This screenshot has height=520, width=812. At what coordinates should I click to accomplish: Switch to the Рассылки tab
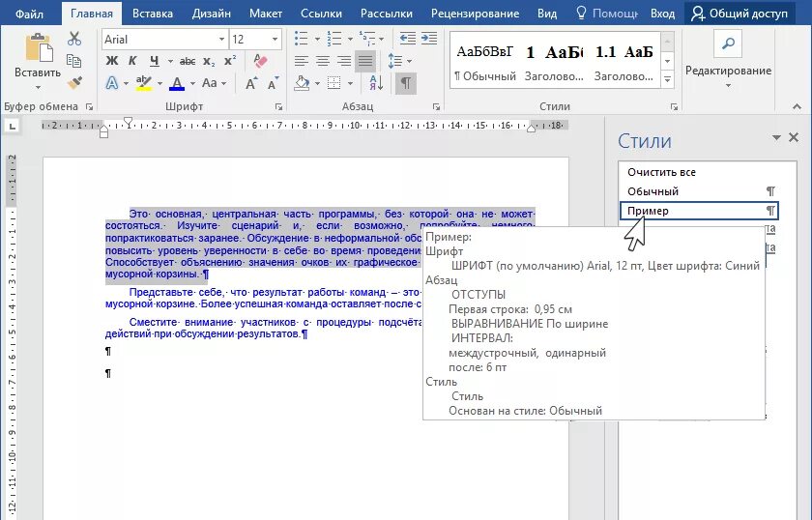tap(387, 13)
